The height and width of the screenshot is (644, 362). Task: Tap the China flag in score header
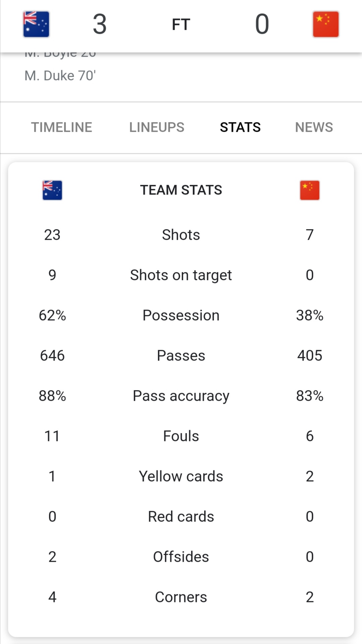[326, 24]
